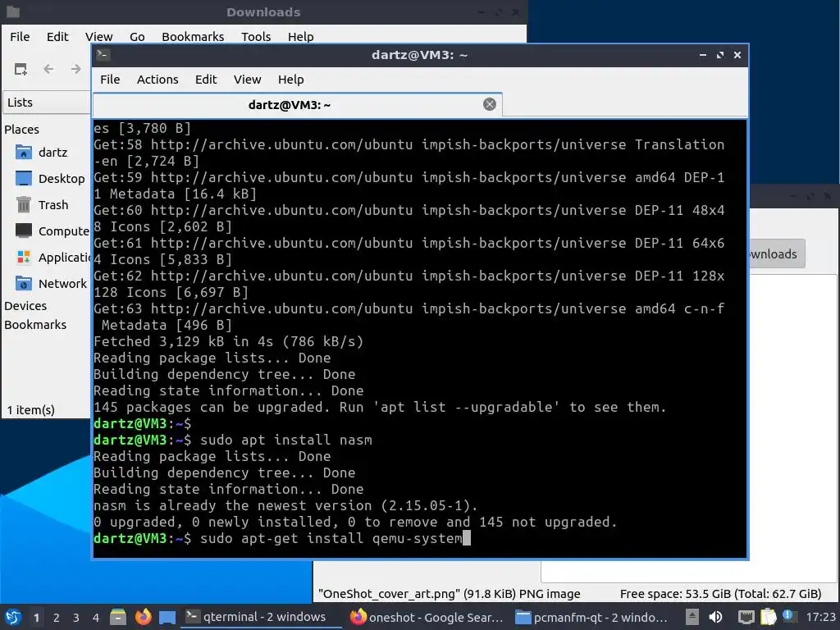Open the LXQt application menu

click(x=13, y=617)
